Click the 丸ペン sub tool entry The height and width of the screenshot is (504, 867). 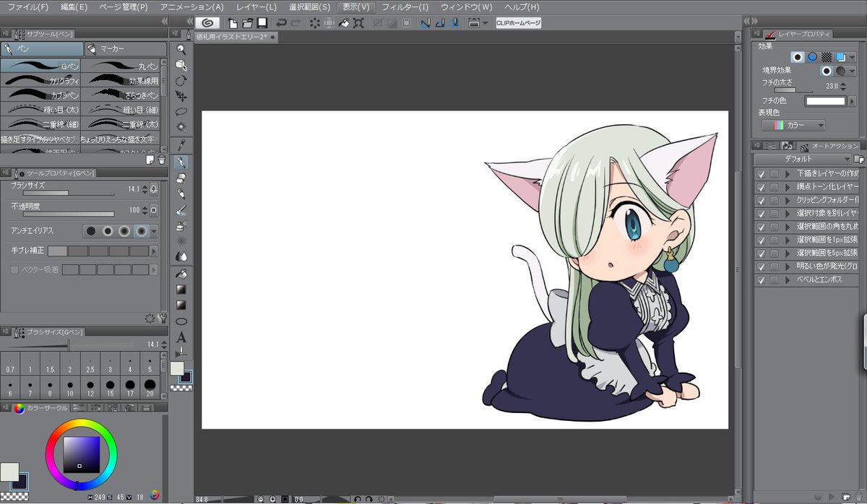click(x=120, y=65)
